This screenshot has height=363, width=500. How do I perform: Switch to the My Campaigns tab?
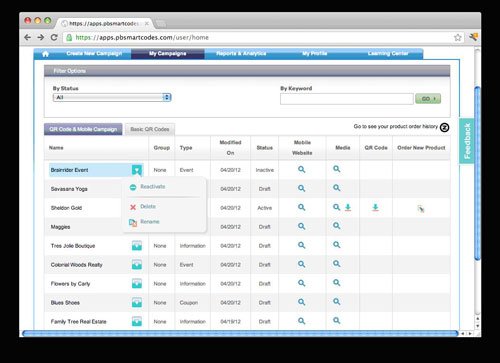pos(168,54)
